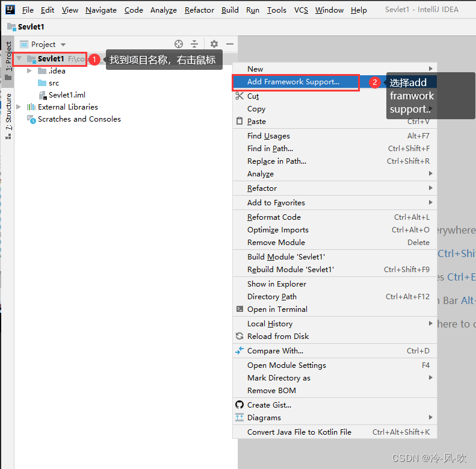Screen dimensions: 476x469
Task: Open the Run menu
Action: click(253, 10)
